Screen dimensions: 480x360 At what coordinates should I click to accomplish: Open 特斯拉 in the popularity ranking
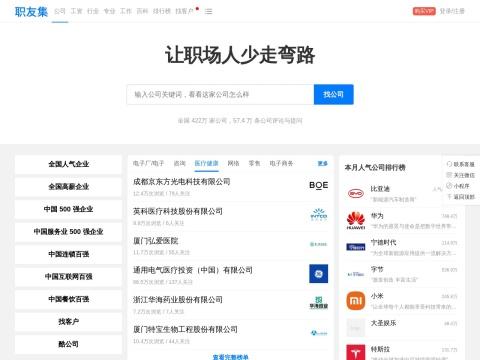[380, 349]
